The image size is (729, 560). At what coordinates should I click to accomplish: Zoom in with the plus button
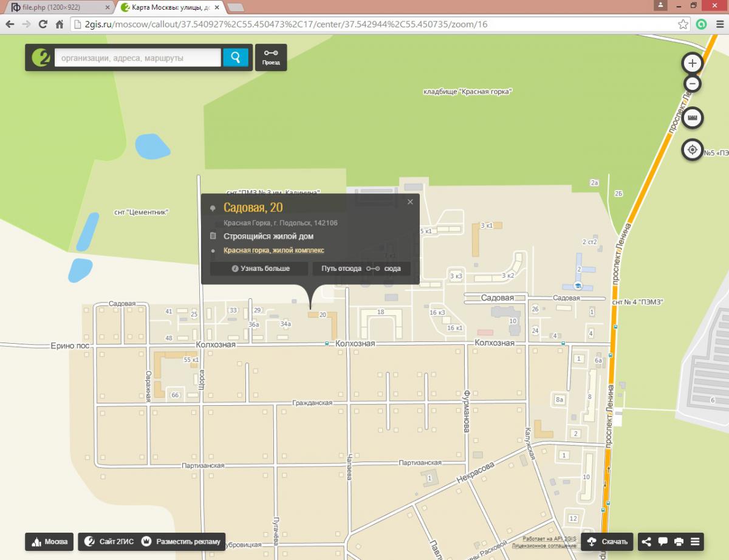[692, 63]
